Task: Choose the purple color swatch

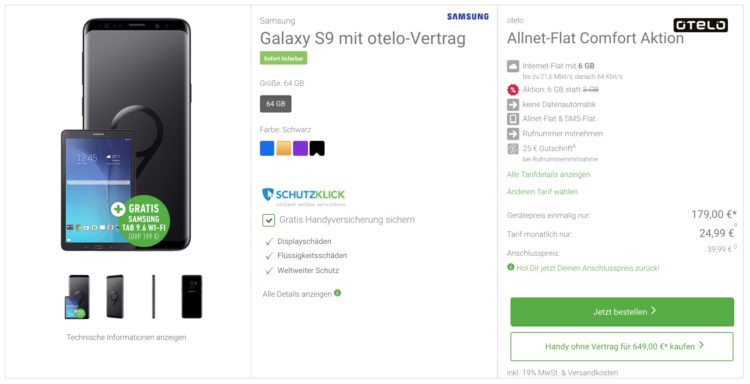Action: coord(300,148)
